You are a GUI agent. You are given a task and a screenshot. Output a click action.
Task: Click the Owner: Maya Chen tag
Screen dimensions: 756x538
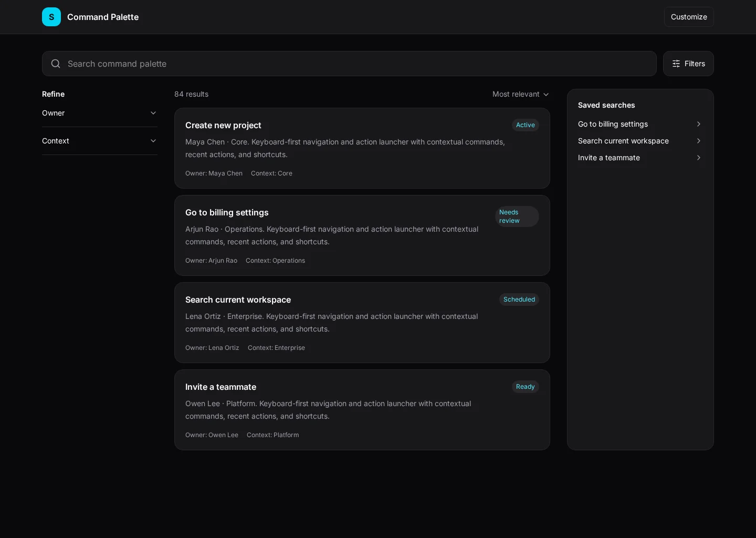click(214, 173)
